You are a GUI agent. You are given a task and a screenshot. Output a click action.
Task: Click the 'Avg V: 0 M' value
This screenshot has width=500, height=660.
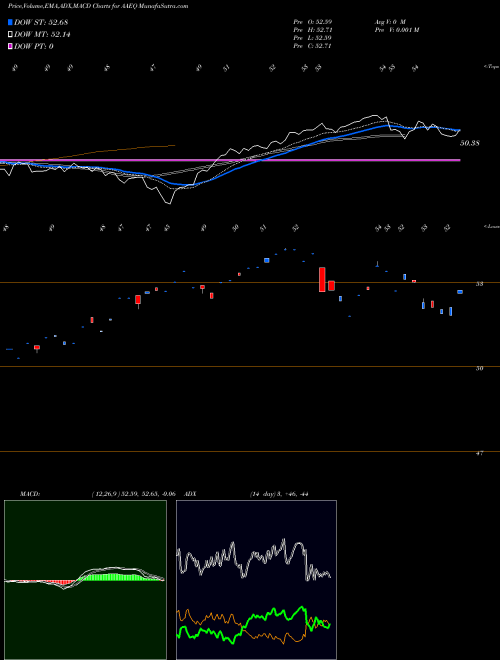click(x=389, y=21)
